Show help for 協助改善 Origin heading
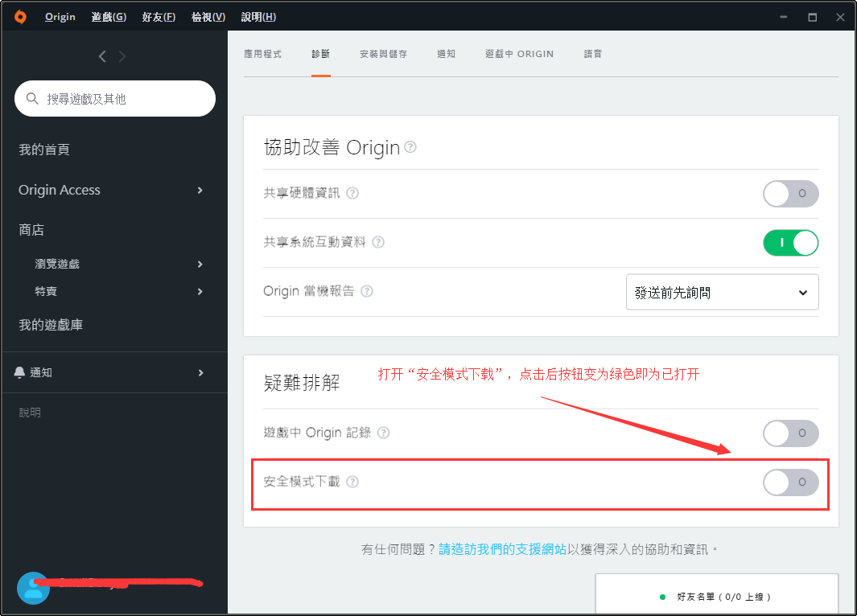This screenshot has height=616, width=857. 410,147
